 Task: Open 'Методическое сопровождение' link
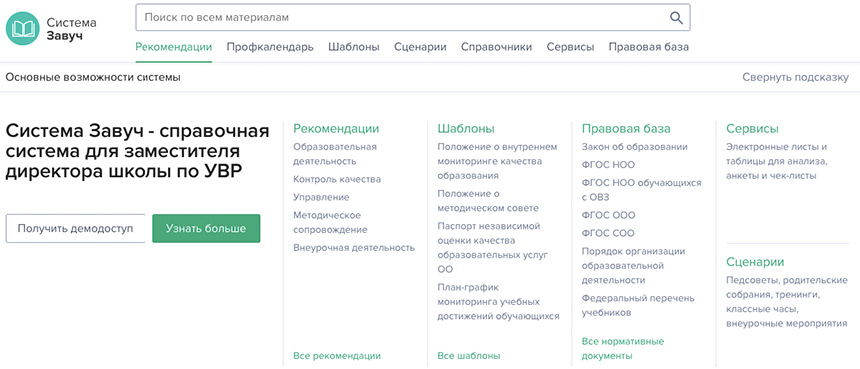pyautogui.click(x=330, y=223)
